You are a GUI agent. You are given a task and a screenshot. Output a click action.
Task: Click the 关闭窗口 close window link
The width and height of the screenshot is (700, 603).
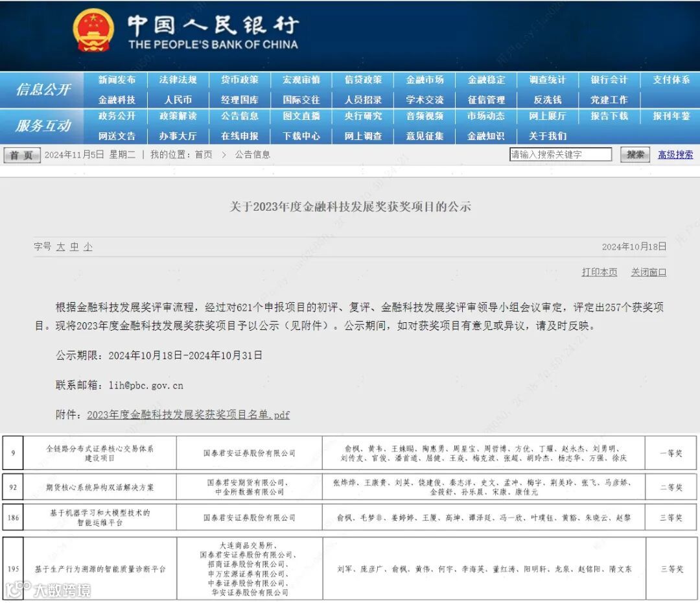pyautogui.click(x=648, y=272)
